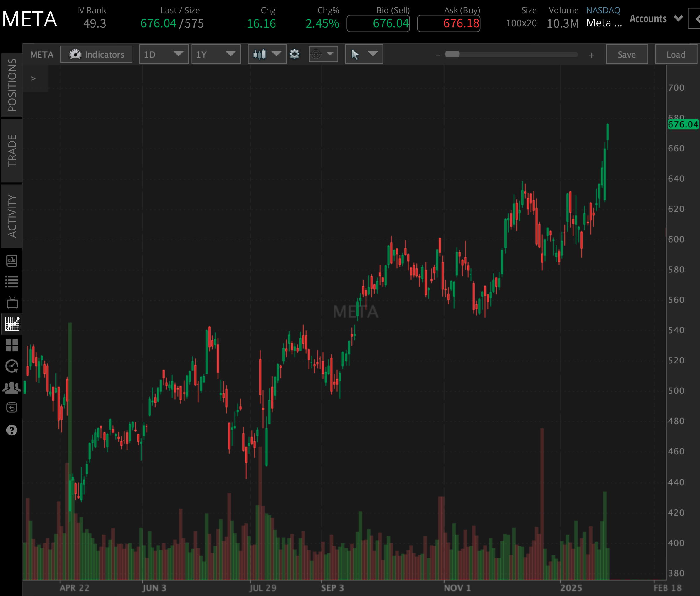This screenshot has width=700, height=596.
Task: Open the Indicators panel
Action: (96, 54)
